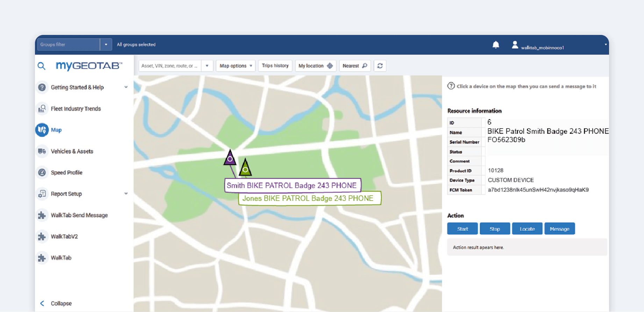Click the Product ID value 10128
This screenshot has height=312, width=644.
(495, 170)
